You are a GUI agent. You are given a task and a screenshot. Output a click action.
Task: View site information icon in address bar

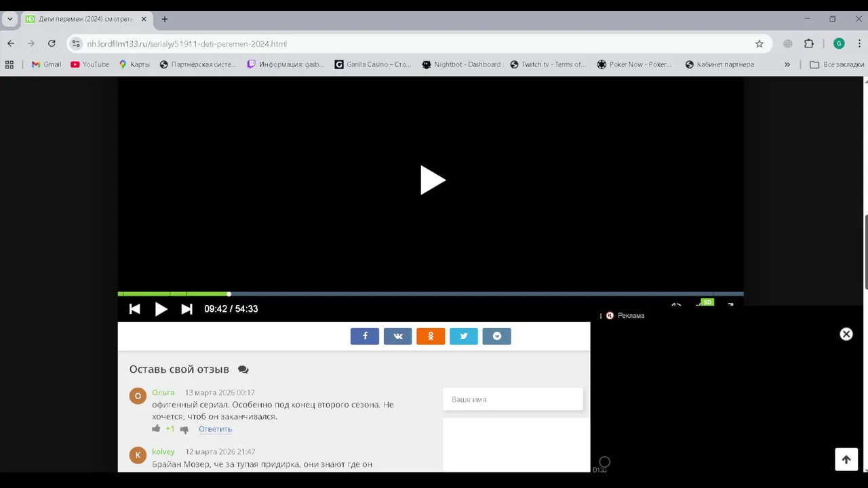click(x=76, y=43)
